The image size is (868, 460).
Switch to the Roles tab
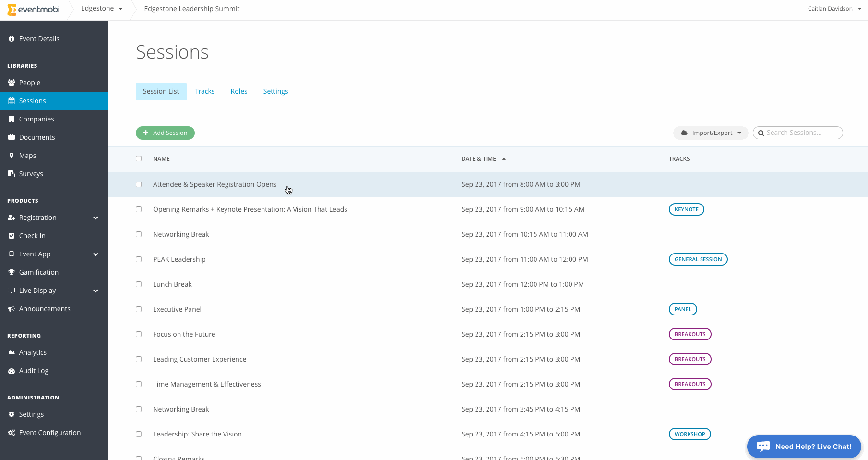(239, 91)
